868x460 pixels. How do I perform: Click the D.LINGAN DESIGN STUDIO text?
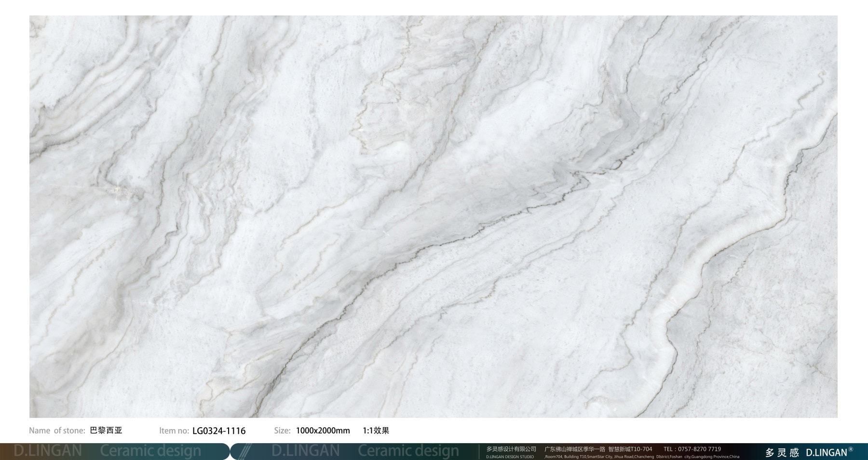[510, 457]
